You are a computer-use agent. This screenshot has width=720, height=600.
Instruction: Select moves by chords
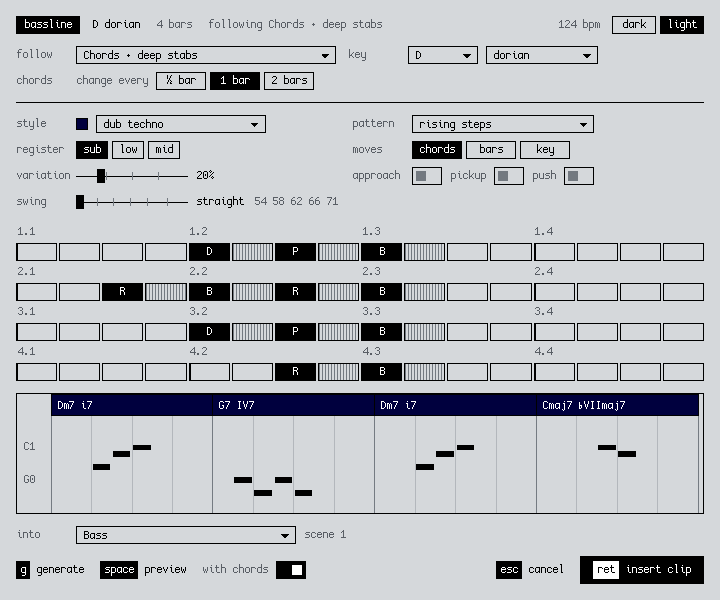click(437, 150)
